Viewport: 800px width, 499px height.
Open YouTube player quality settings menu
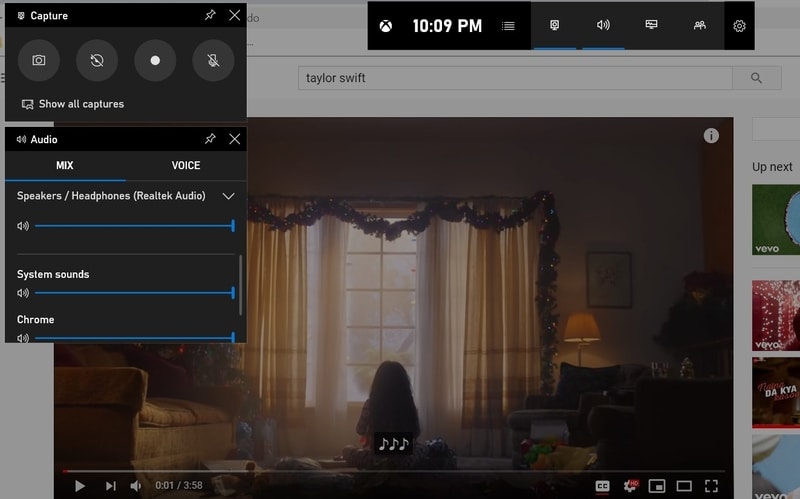click(630, 486)
